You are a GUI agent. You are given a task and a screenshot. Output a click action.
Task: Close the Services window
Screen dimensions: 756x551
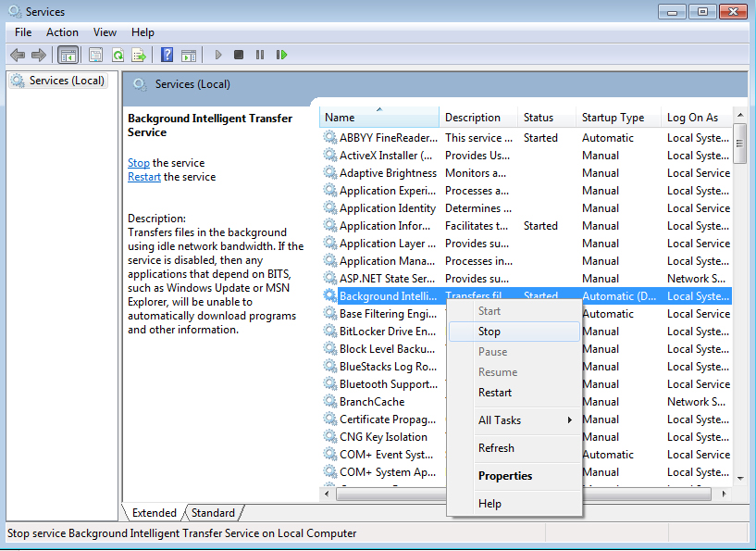(x=733, y=12)
